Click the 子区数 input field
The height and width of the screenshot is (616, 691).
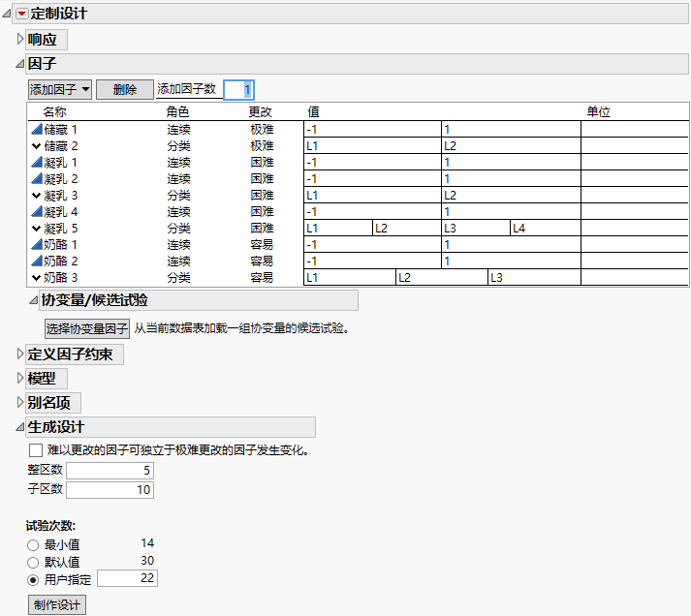tap(110, 490)
